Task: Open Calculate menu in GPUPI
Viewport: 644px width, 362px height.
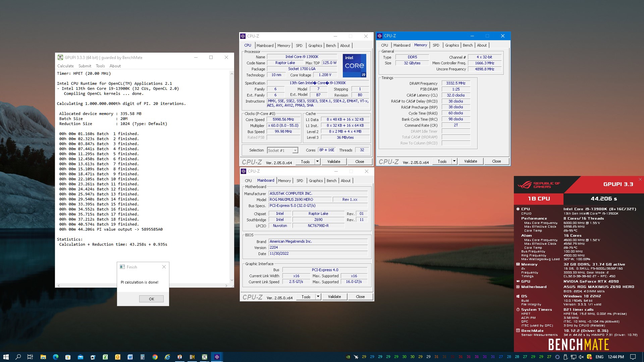Action: pyautogui.click(x=65, y=66)
